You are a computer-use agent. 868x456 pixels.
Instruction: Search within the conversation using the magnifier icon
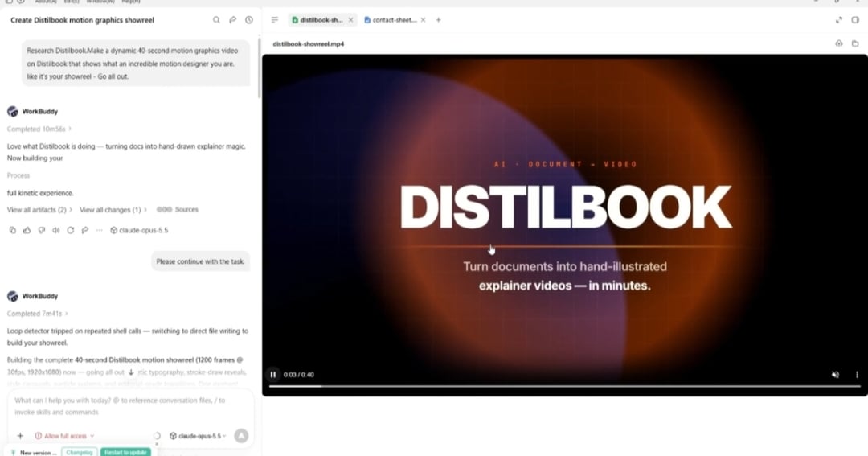pos(216,20)
